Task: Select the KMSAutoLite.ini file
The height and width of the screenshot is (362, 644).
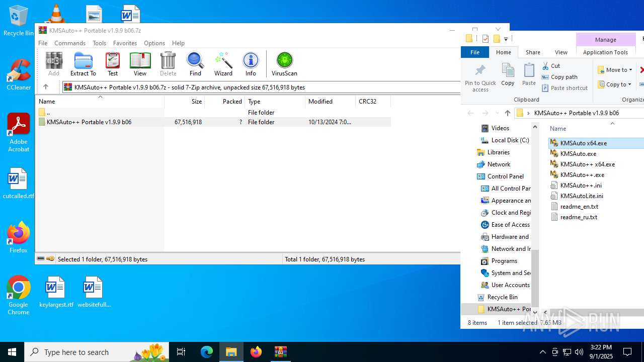Action: tap(582, 196)
